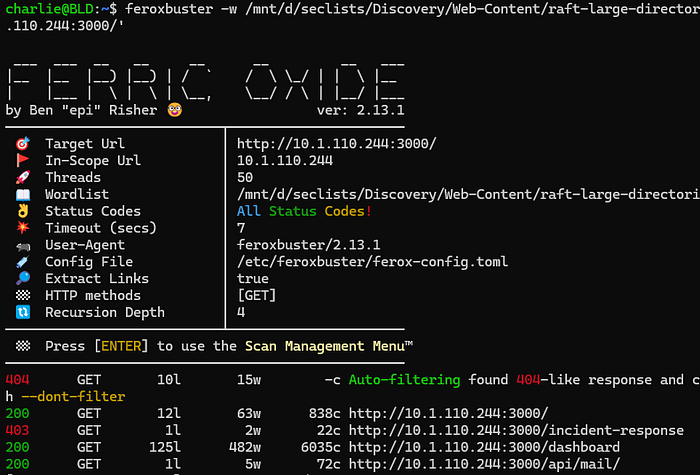Click the 125l line count in the dashboard row
Viewport: 700px width, 475px height.
click(x=165, y=447)
